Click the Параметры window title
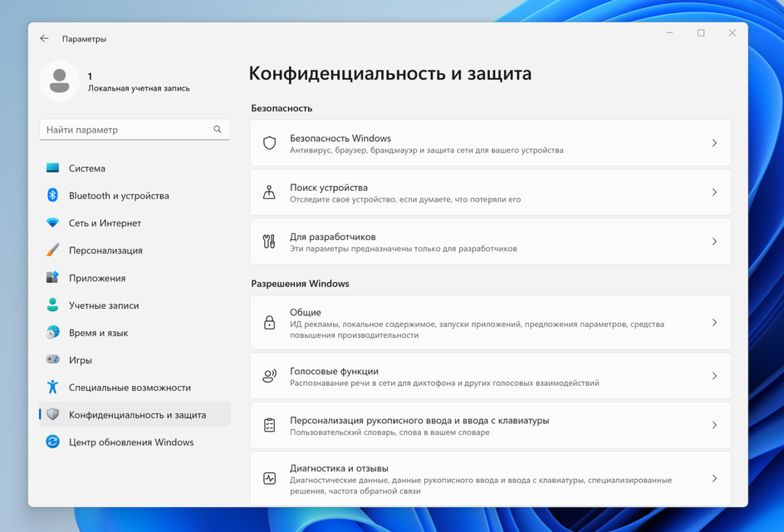This screenshot has height=532, width=784. click(84, 39)
